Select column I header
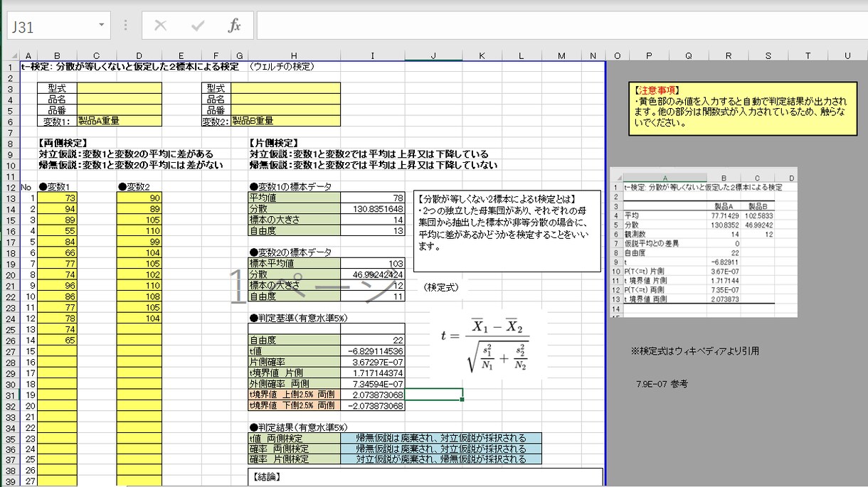The image size is (868, 487). click(373, 55)
